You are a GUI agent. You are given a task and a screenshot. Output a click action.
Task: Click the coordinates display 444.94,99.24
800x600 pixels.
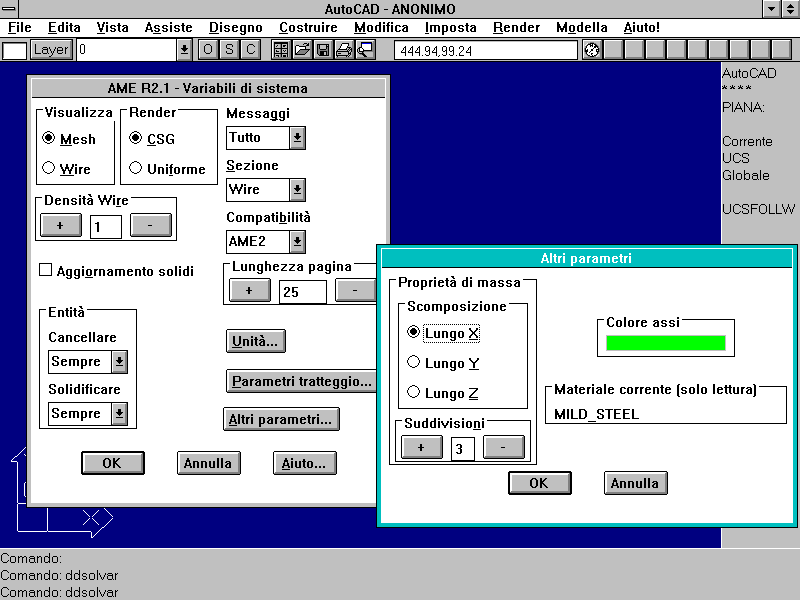tap(486, 51)
